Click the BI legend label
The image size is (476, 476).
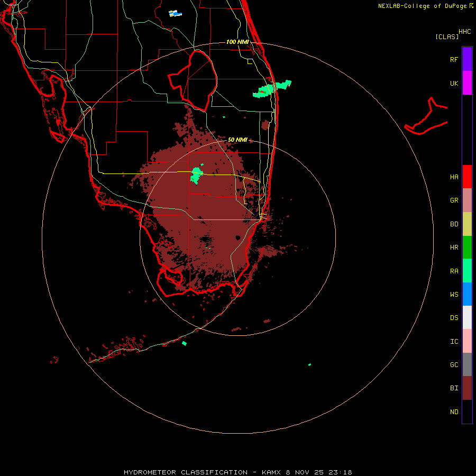pos(454,388)
